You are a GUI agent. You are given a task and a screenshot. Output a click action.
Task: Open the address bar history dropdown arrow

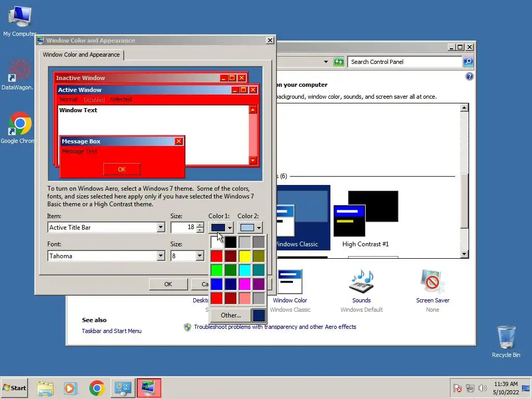click(x=326, y=62)
